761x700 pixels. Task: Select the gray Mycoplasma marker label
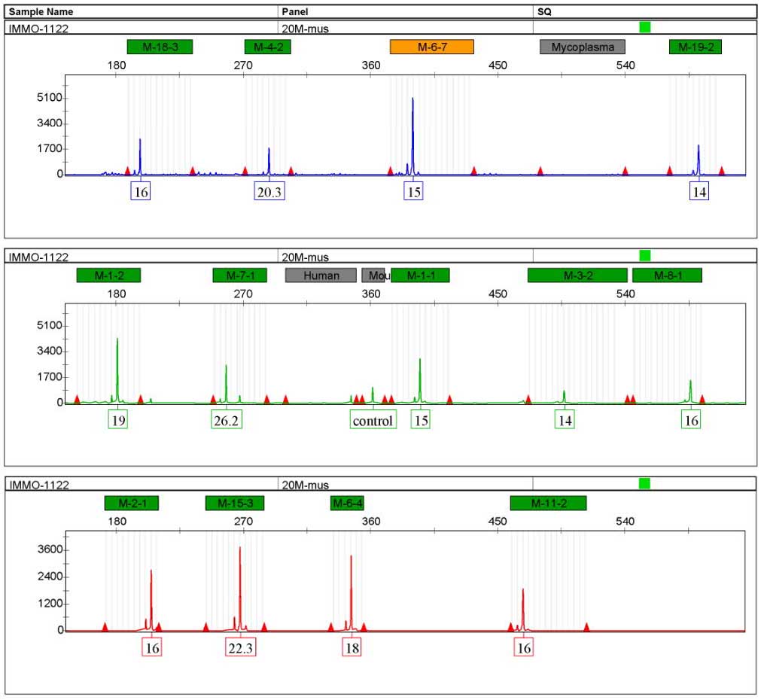583,47
